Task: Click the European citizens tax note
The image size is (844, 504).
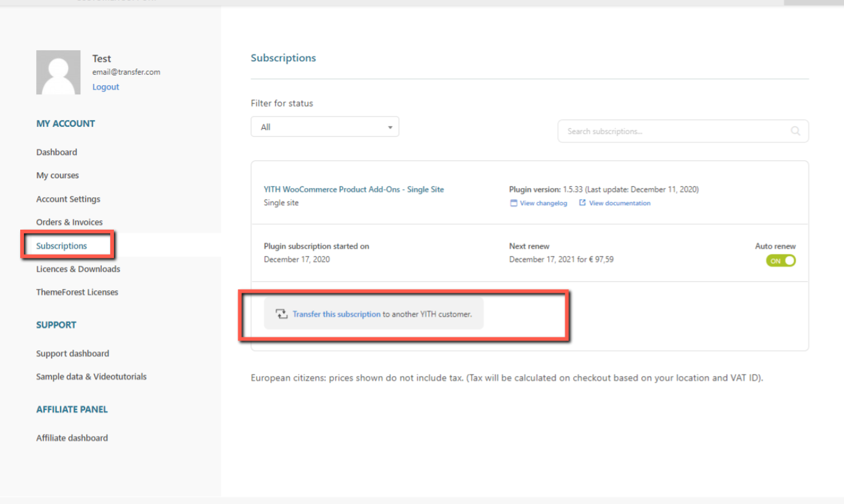Action: pyautogui.click(x=507, y=378)
